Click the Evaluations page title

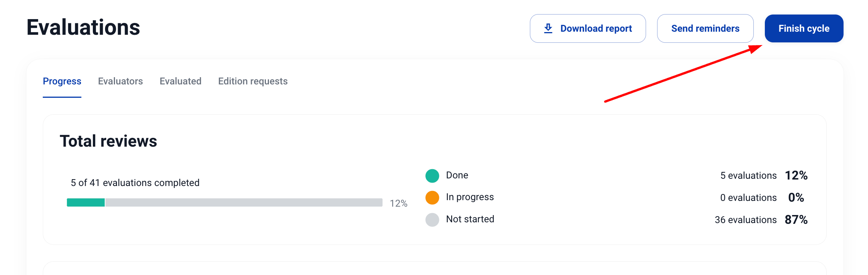click(83, 27)
